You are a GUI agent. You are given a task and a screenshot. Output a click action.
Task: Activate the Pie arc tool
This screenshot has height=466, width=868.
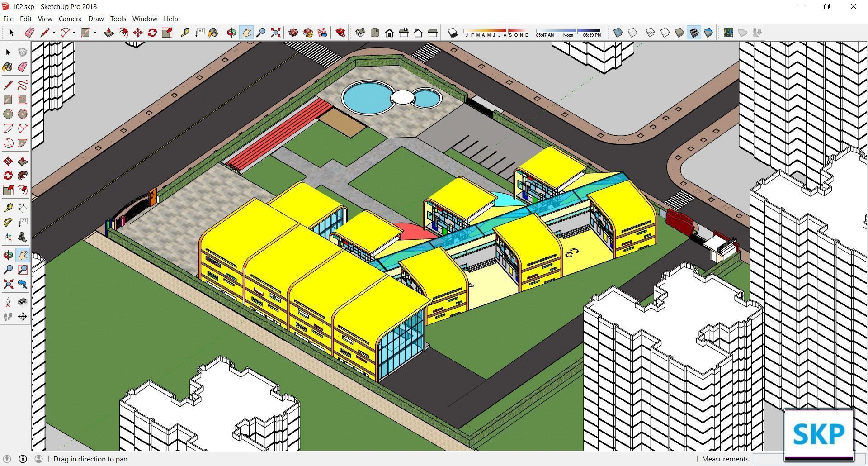pyautogui.click(x=22, y=143)
